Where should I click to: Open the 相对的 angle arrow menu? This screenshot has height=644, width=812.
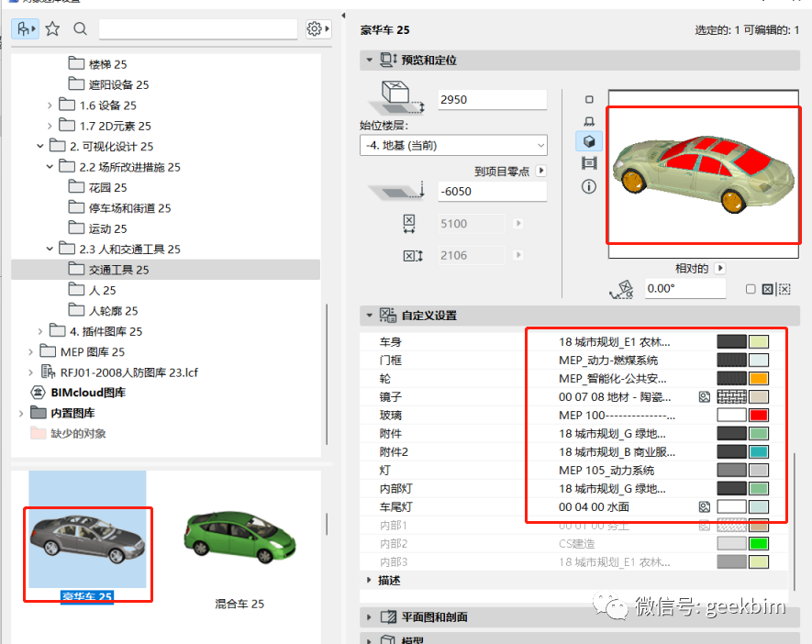pos(720,268)
